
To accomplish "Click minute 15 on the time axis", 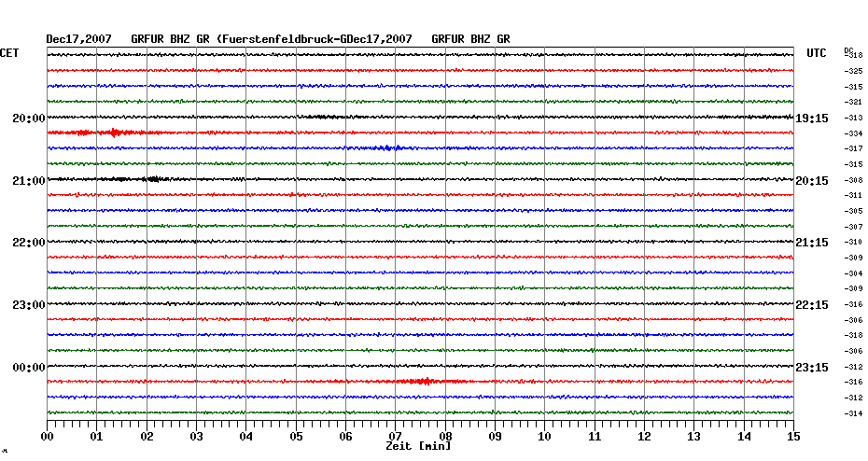I will coord(793,436).
